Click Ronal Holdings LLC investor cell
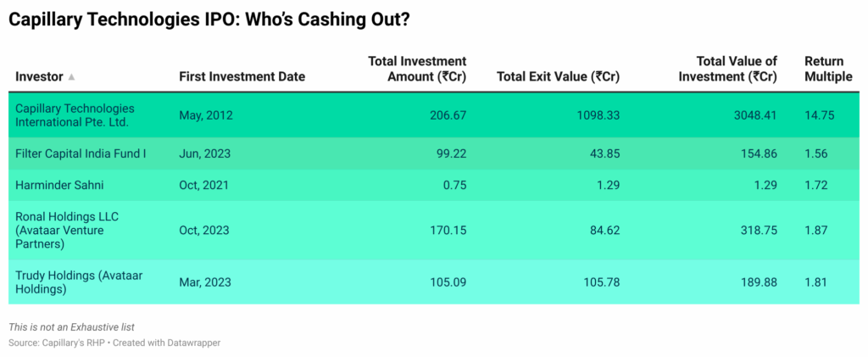 point(68,230)
